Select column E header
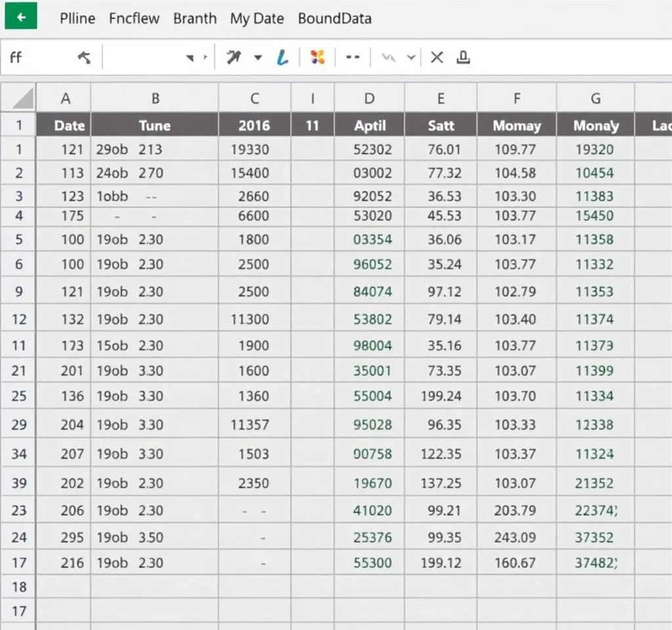This screenshot has height=630, width=672. [440, 98]
